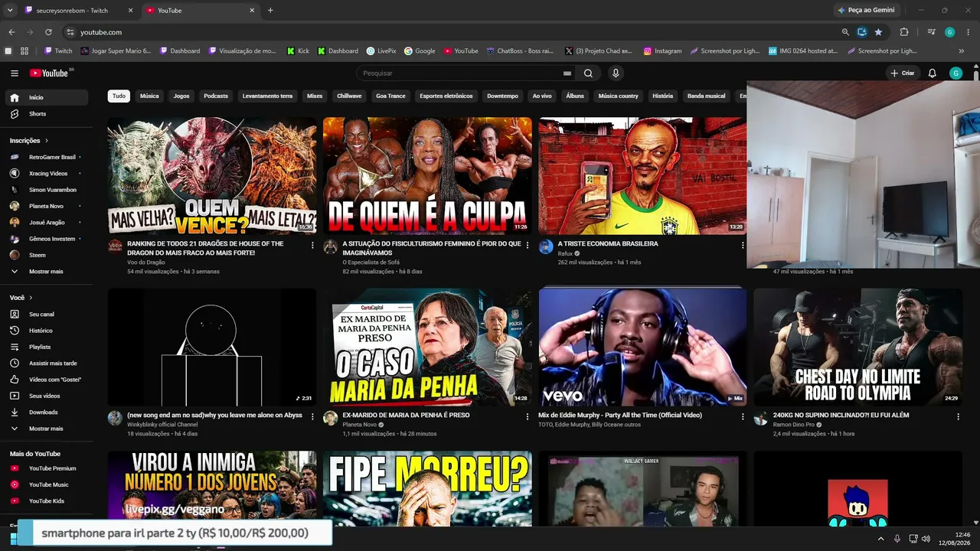Screen dimensions: 980x551
Task: Open Planeta Novo subscription in sidebar
Action: (46, 206)
